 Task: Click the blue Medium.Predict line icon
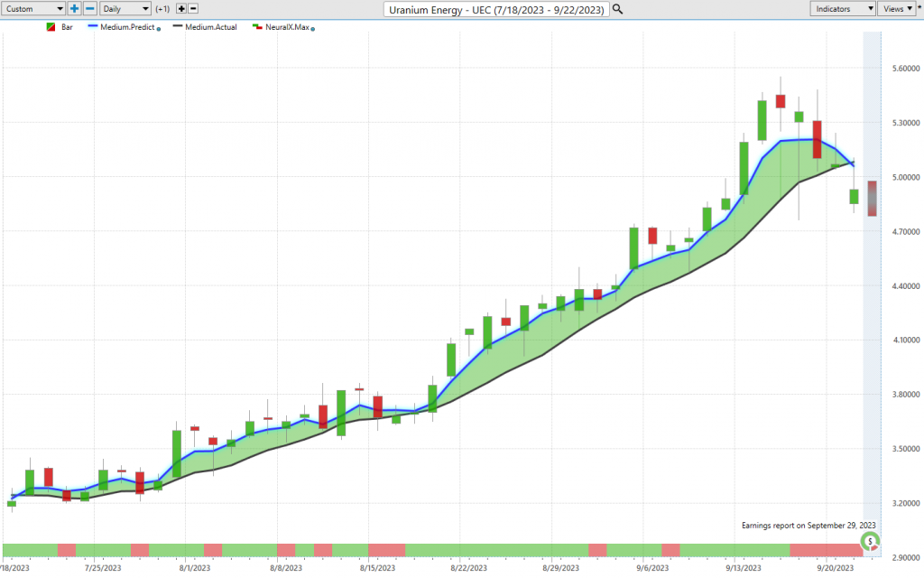click(x=93, y=26)
